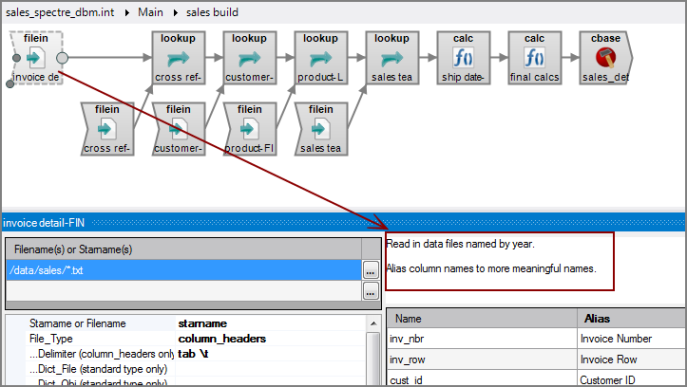
Task: Select the inv_row name cell
Action: click(482, 359)
